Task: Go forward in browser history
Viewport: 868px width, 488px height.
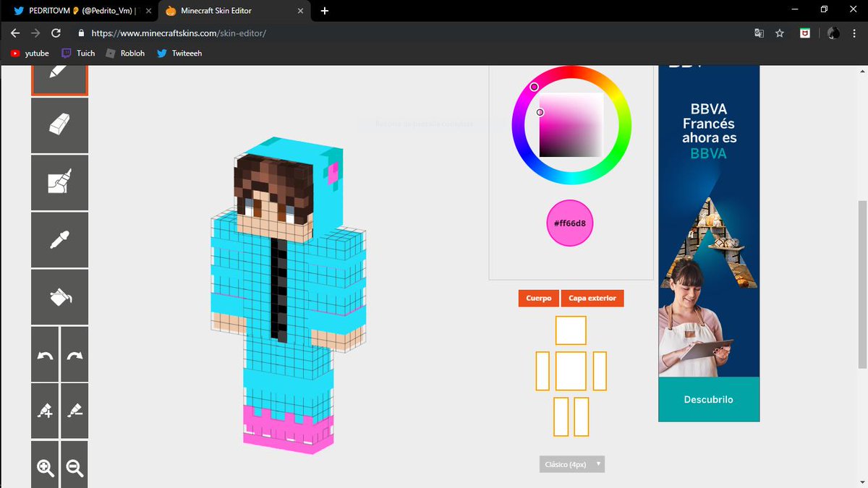Action: (35, 33)
